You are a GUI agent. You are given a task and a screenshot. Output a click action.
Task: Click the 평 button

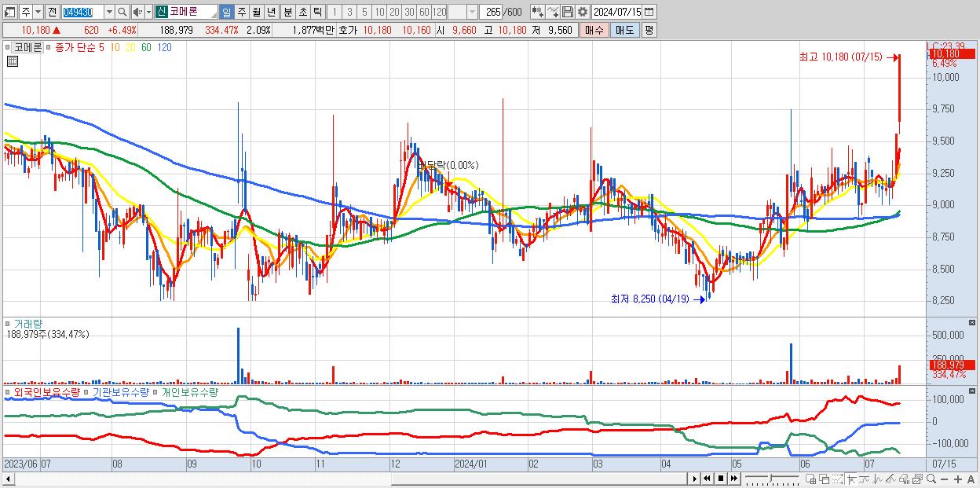(649, 30)
